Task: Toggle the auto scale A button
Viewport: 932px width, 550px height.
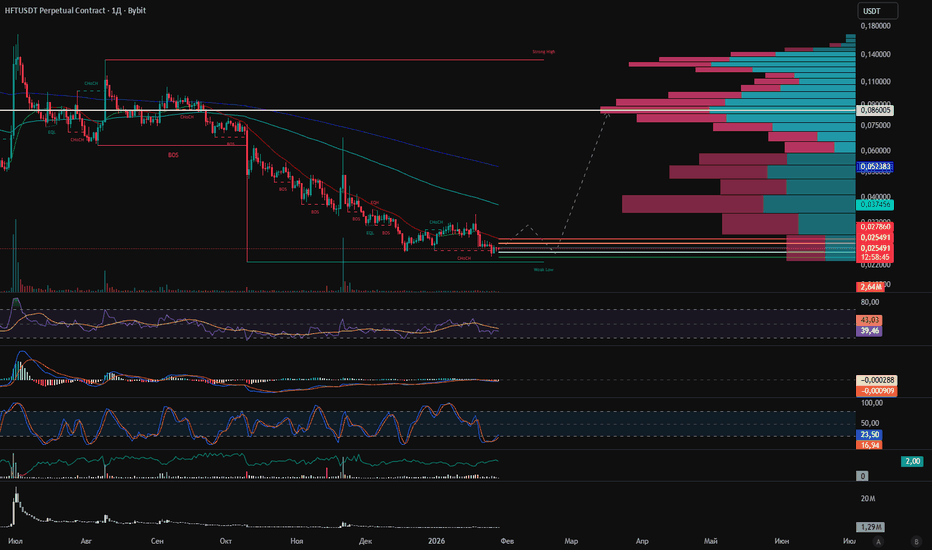Action: [x=879, y=541]
